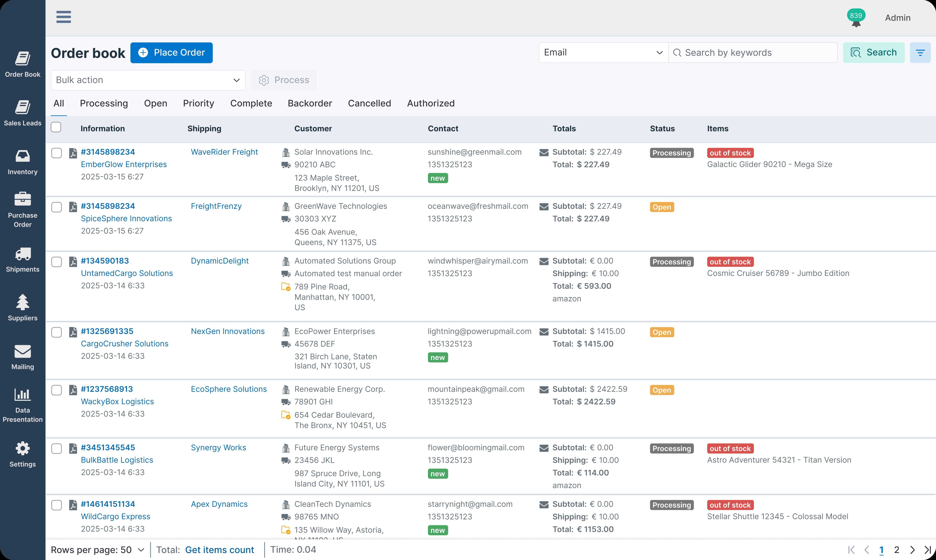
Task: Open the hamburger menu icon
Action: pyautogui.click(x=63, y=17)
